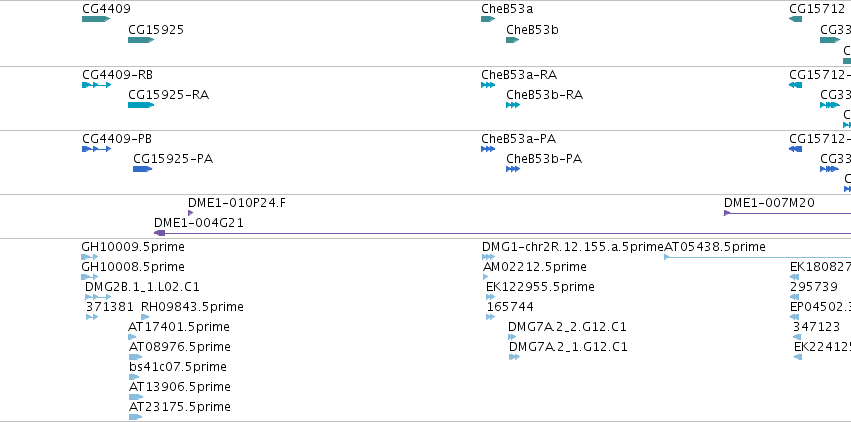Click the bs41c07.5prime EST label

point(178,367)
